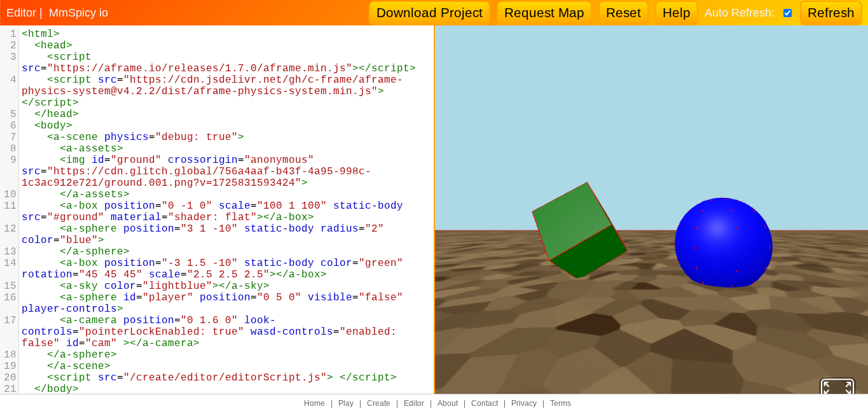Click the "<head>" tag on line 2
Image resolution: width=868 pixels, height=411 pixels.
pyautogui.click(x=53, y=45)
